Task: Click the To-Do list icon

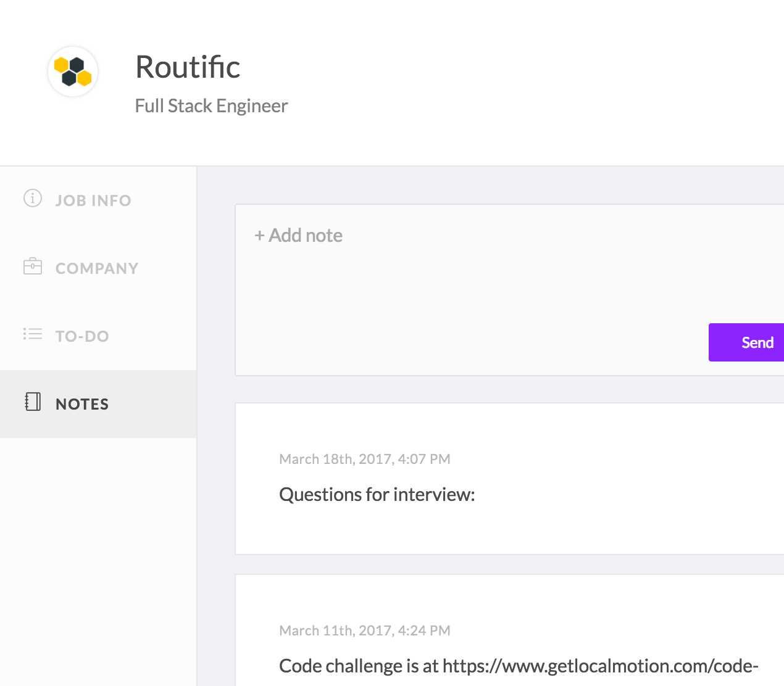Action: [x=33, y=334]
